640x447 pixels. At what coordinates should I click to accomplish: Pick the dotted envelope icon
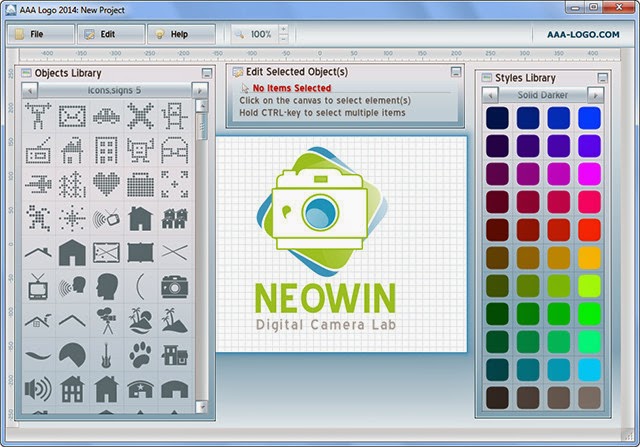click(x=72, y=116)
